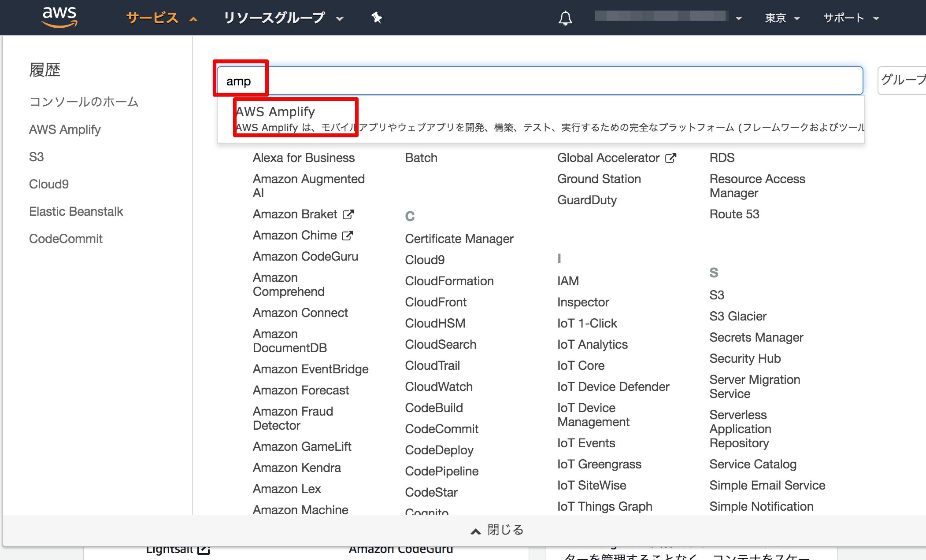Open CloudHSM service

[435, 323]
